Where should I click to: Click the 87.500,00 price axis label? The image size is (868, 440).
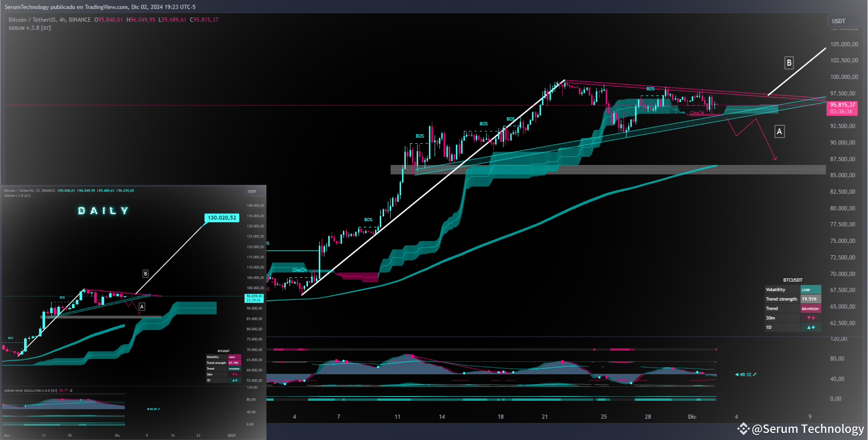[843, 159]
